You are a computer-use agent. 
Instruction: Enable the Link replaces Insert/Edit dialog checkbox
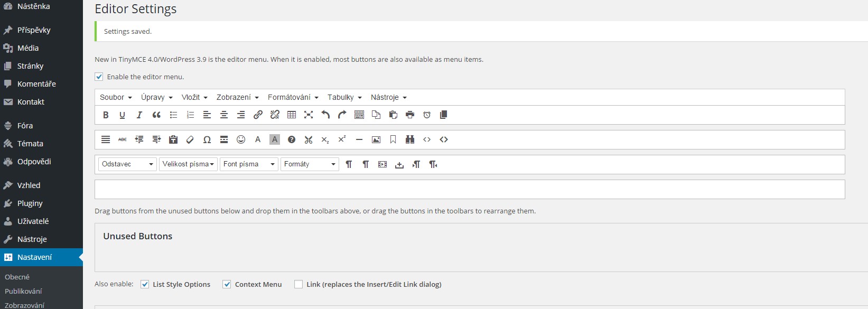point(298,284)
